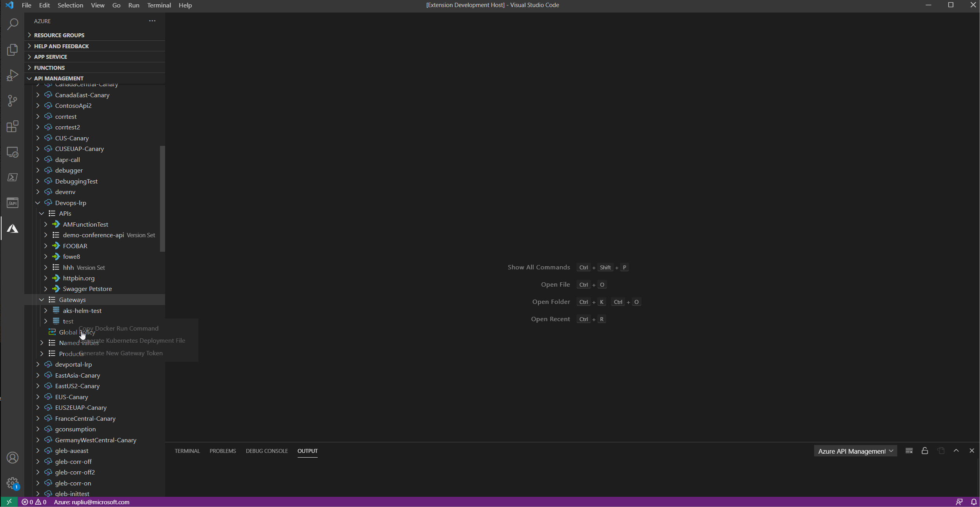
Task: Maximize the panel size chevron
Action: point(956,451)
